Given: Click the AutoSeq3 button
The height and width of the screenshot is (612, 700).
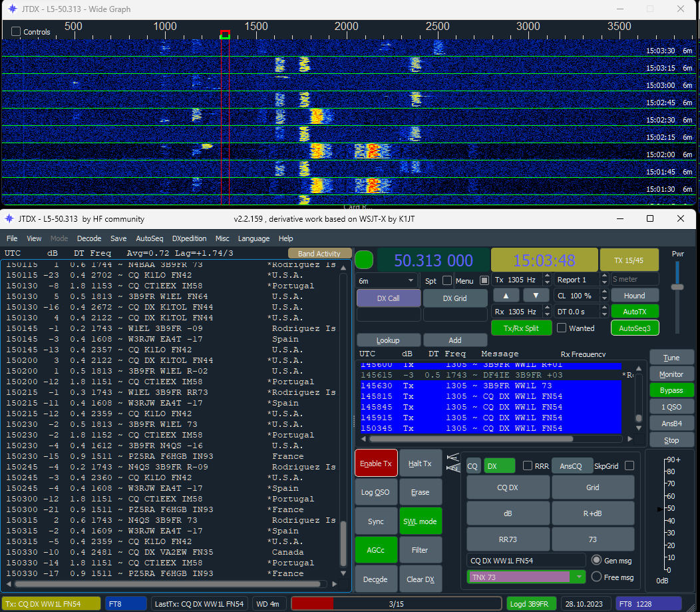Looking at the screenshot, I should (x=634, y=328).
